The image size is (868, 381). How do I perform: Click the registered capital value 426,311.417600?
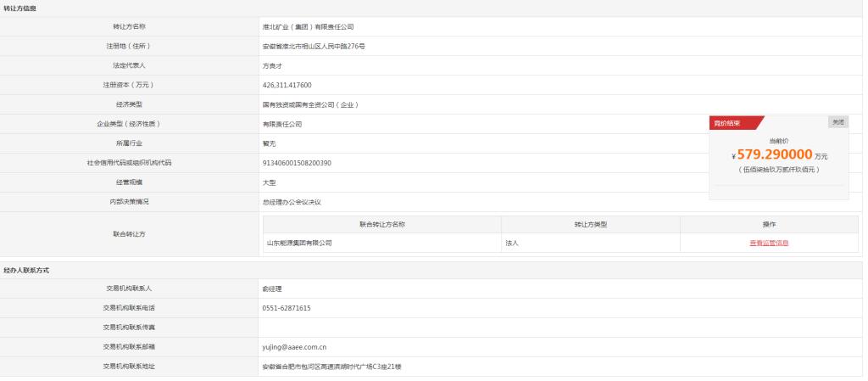[287, 85]
